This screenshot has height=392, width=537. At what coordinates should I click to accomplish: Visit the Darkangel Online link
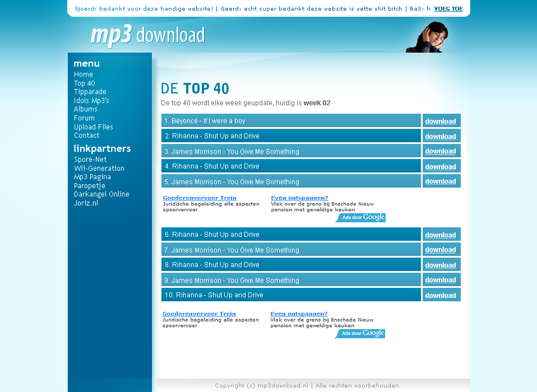(101, 194)
